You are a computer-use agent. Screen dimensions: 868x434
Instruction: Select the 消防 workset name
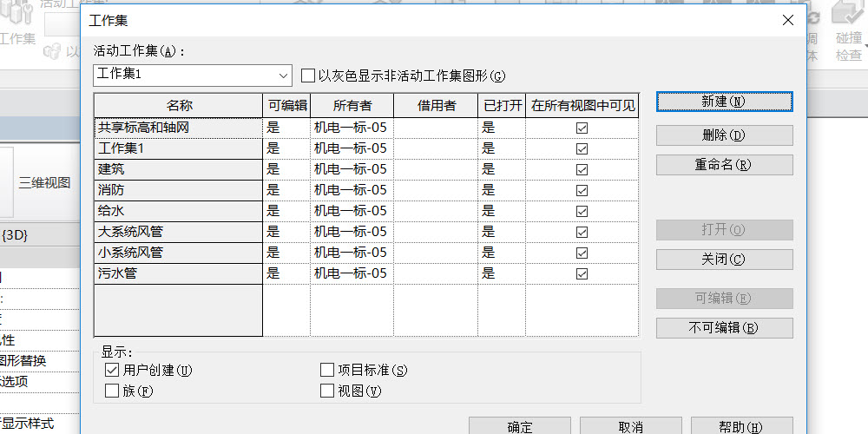(178, 190)
